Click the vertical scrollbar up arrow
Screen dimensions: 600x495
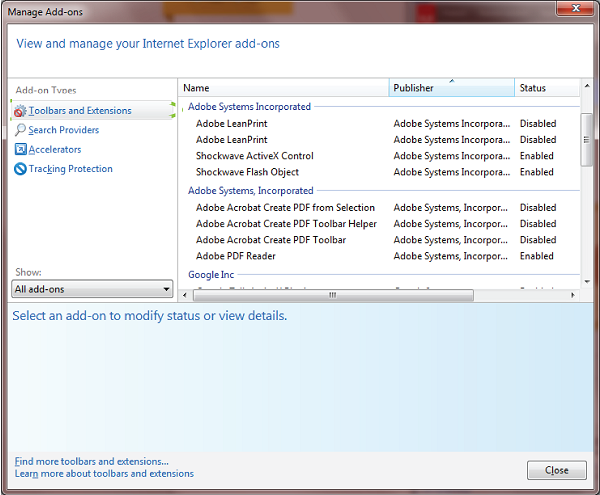(587, 86)
